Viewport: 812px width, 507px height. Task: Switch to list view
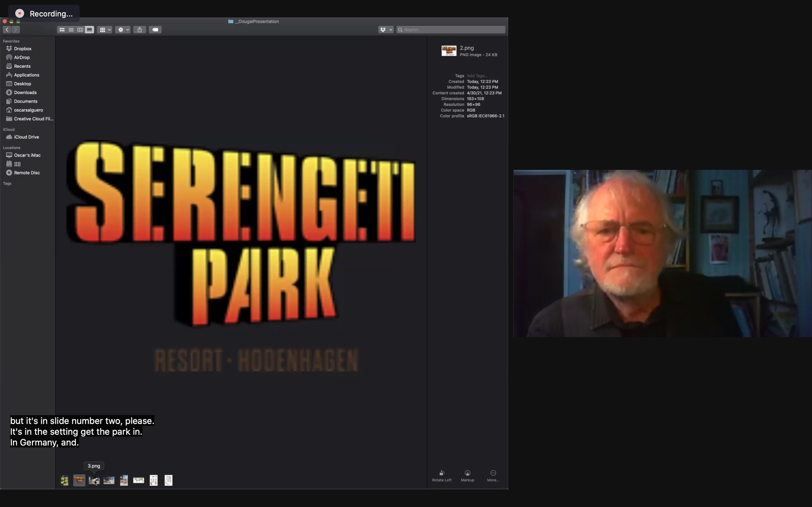tap(71, 30)
